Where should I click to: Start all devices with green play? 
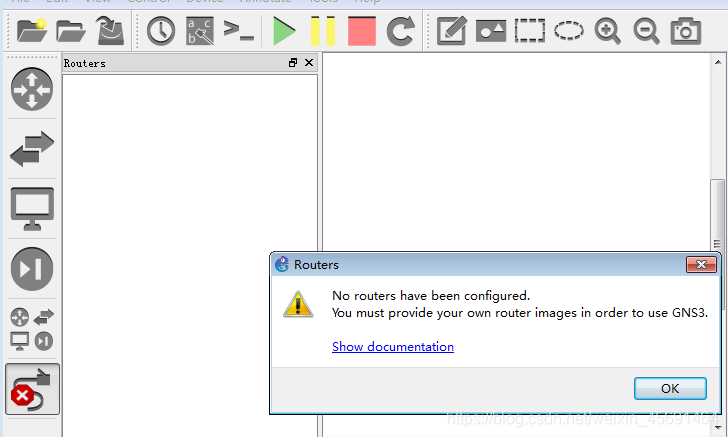tap(284, 31)
